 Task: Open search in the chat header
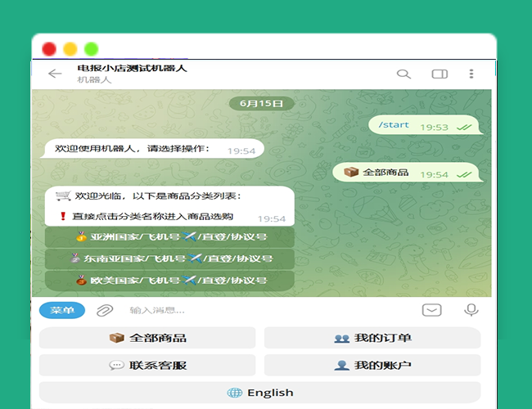click(x=404, y=74)
